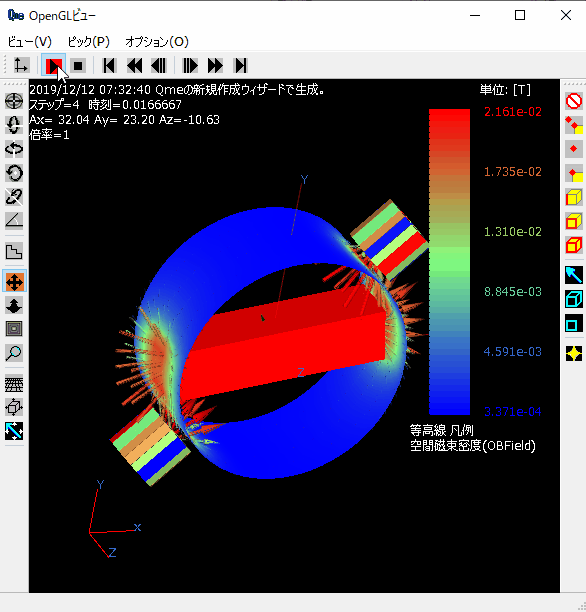Maximize the OpenGLビュー window
This screenshot has width=586, height=612.
(520, 16)
